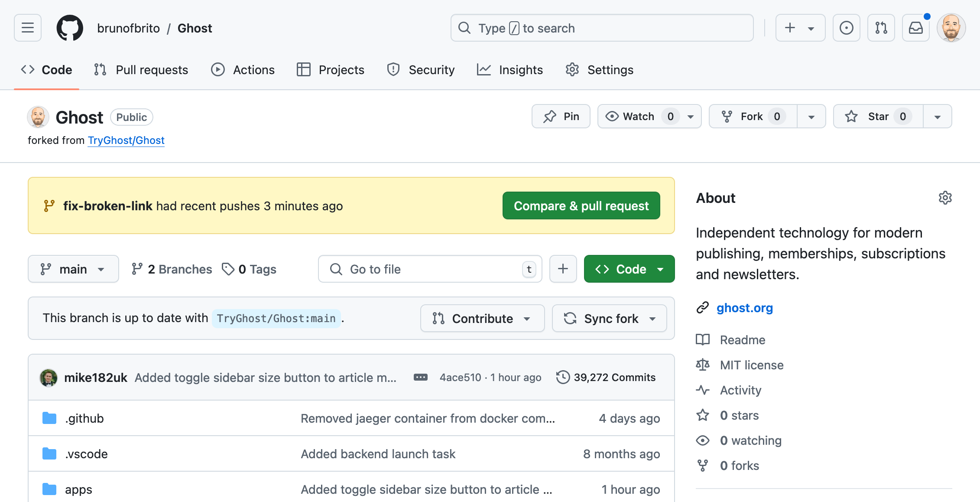Click the fork network icon next to branch count
This screenshot has width=980, height=502.
pyautogui.click(x=136, y=268)
